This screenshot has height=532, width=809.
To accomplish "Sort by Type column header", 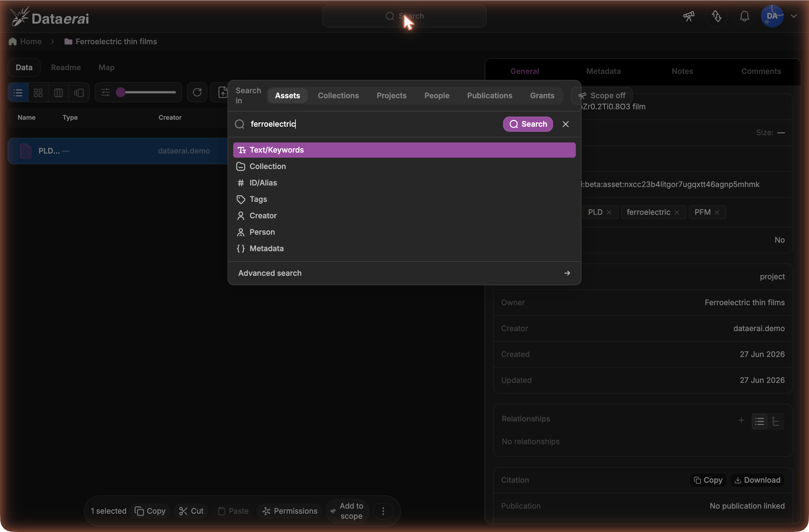I will tap(70, 118).
